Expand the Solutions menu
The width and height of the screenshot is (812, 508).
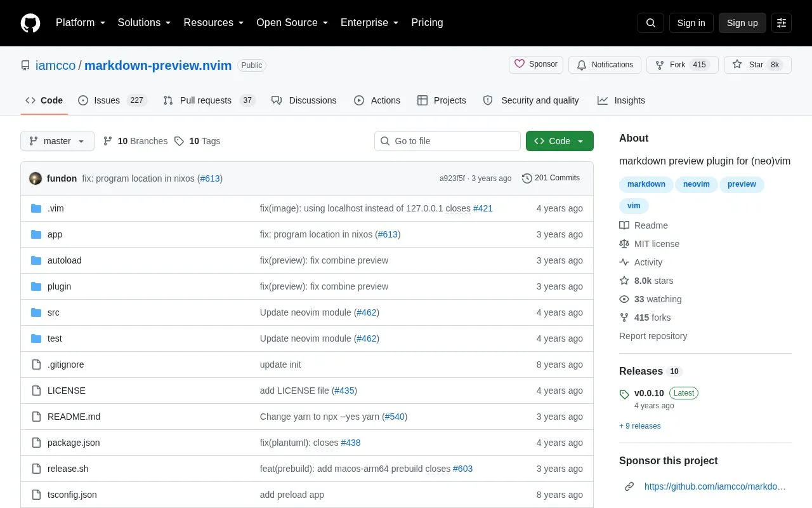point(144,23)
